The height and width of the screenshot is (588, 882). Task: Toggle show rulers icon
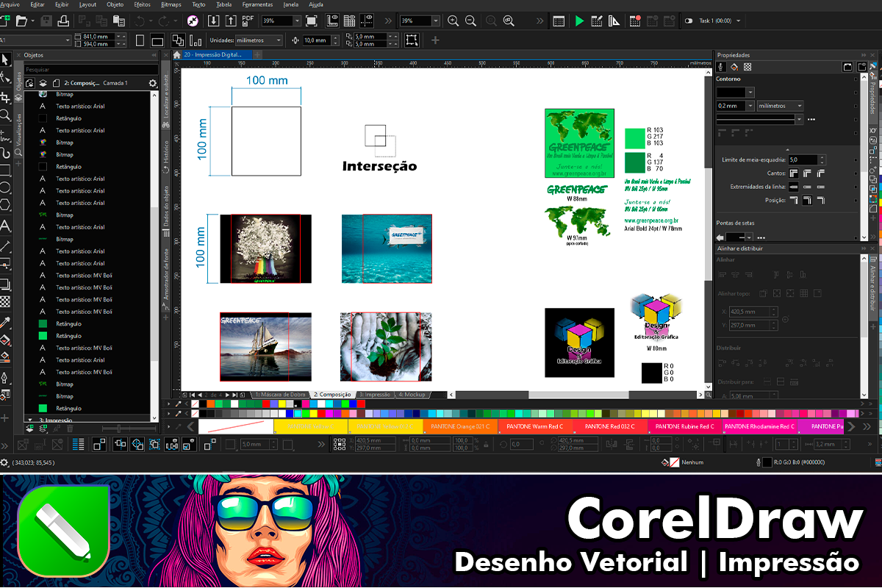[332, 21]
